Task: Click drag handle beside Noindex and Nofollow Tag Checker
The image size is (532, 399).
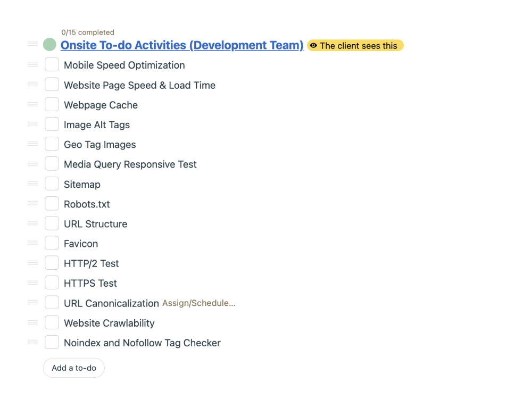Action: (33, 342)
